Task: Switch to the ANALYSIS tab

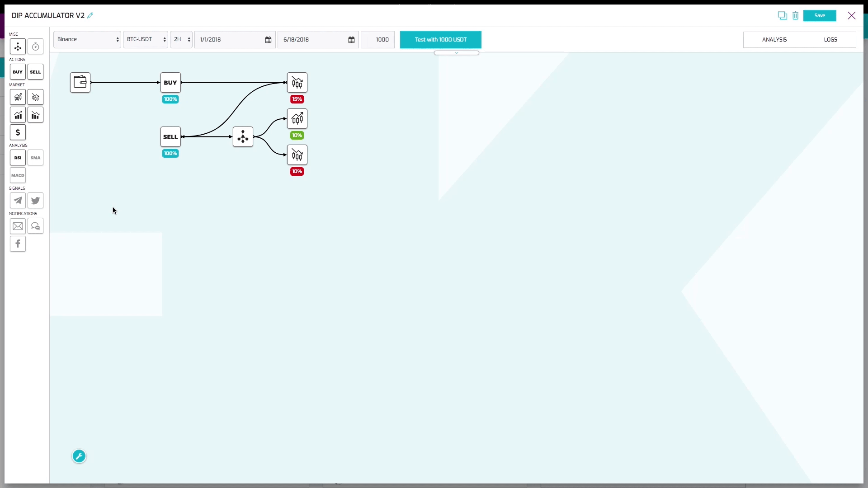Action: click(774, 40)
